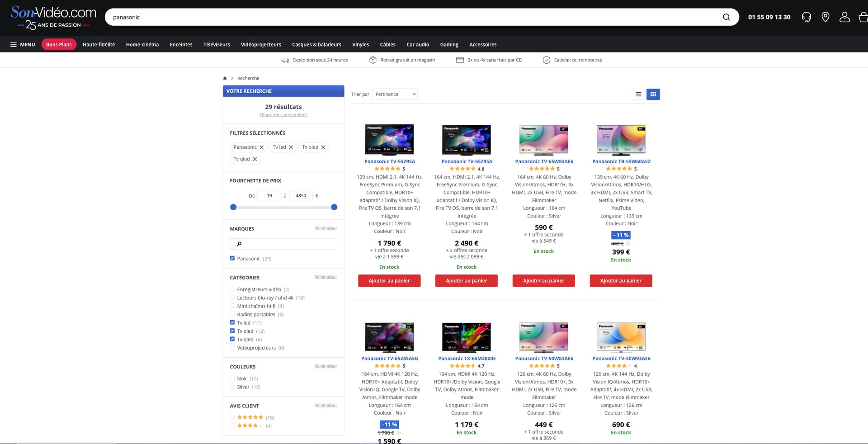The width and height of the screenshot is (868, 444).
Task: Check Silver color filter
Action: coord(232,387)
